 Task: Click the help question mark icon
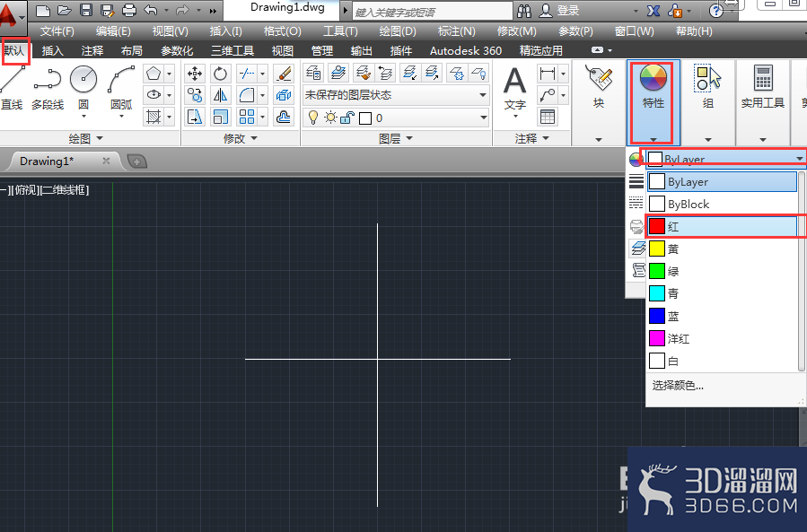click(715, 10)
